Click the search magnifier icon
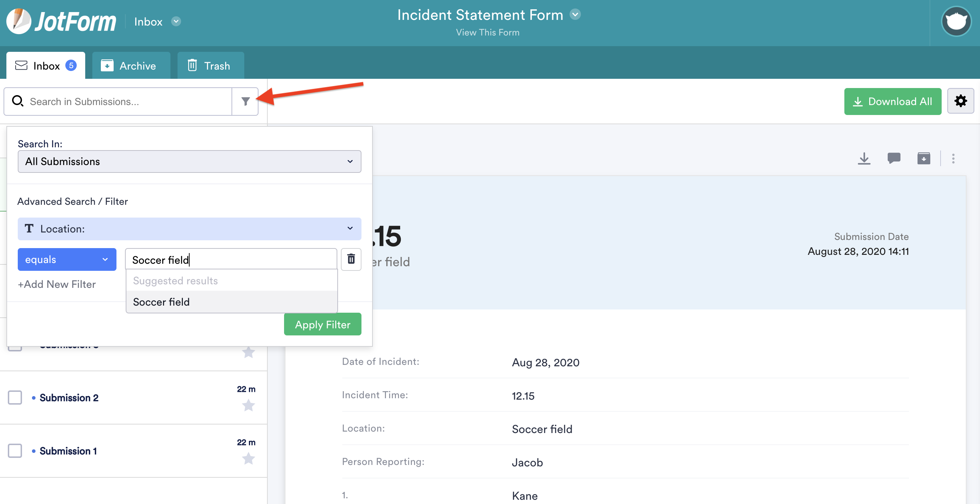980x504 pixels. [18, 101]
